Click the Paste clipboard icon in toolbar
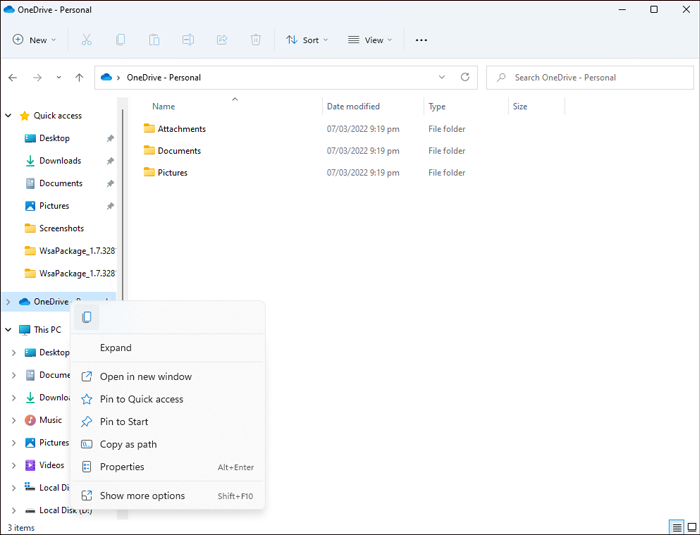This screenshot has height=535, width=700. [x=154, y=40]
